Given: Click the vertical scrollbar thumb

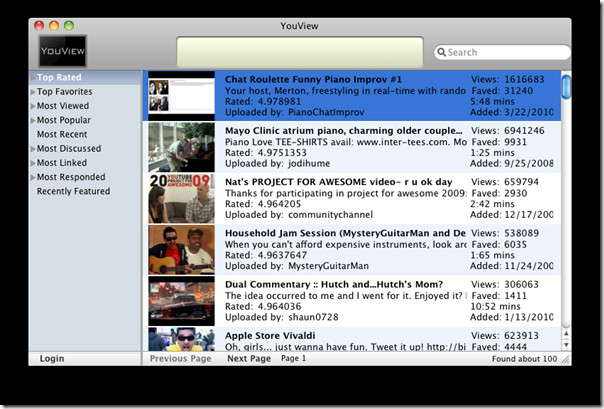Looking at the screenshot, I should click(566, 87).
